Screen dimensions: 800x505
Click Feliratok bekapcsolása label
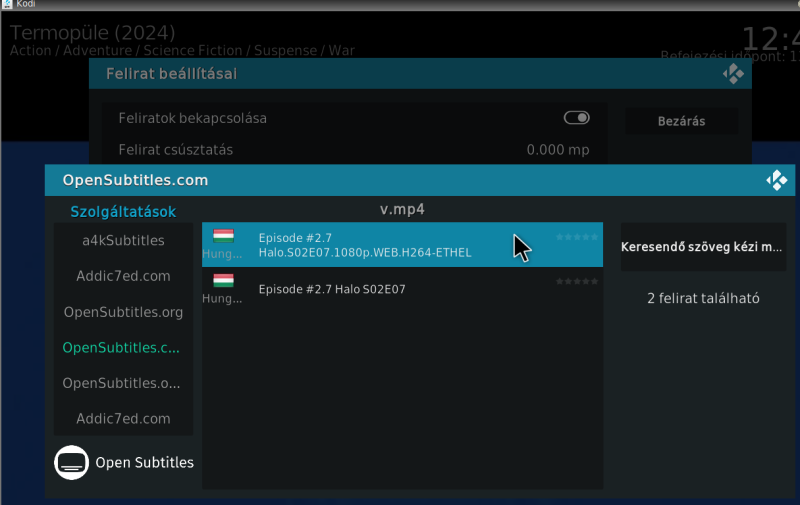point(192,118)
